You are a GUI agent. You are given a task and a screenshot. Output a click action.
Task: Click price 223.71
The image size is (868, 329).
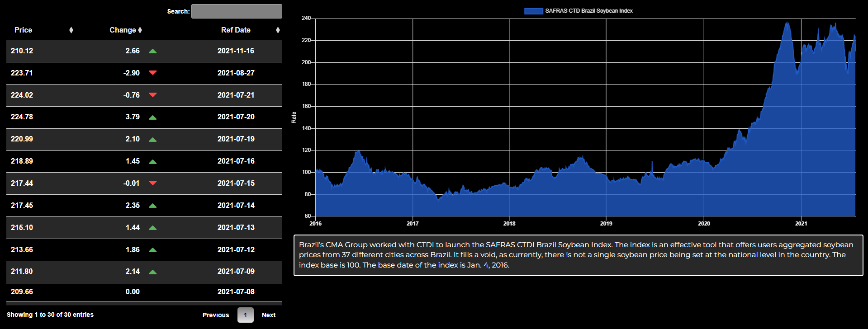[22, 73]
